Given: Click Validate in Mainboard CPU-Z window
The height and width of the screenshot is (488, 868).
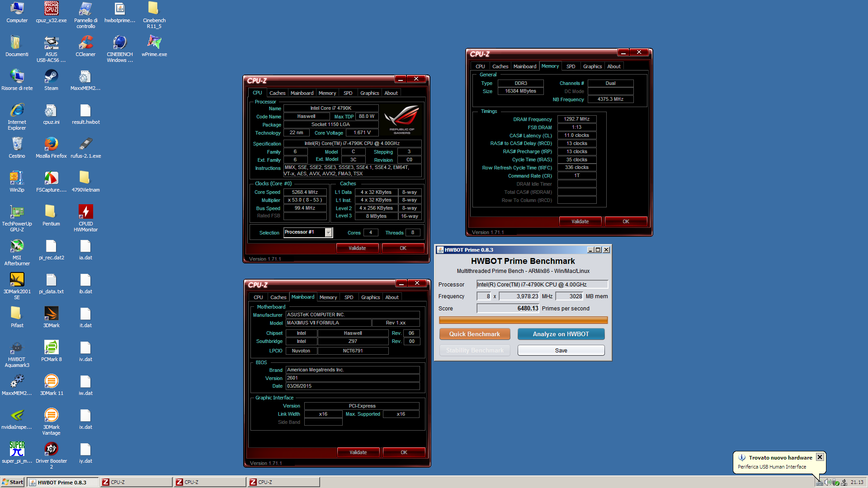Looking at the screenshot, I should (x=358, y=452).
